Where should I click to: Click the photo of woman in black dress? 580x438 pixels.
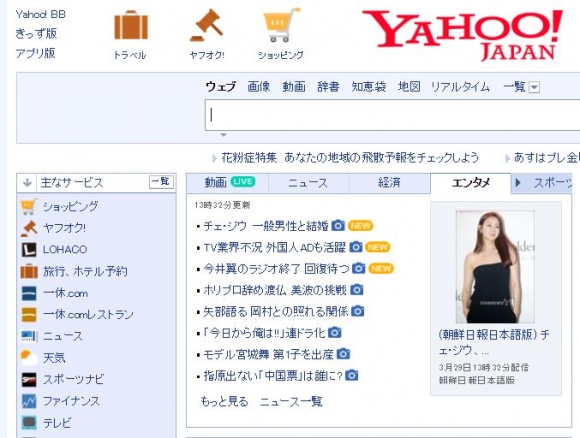point(495,266)
